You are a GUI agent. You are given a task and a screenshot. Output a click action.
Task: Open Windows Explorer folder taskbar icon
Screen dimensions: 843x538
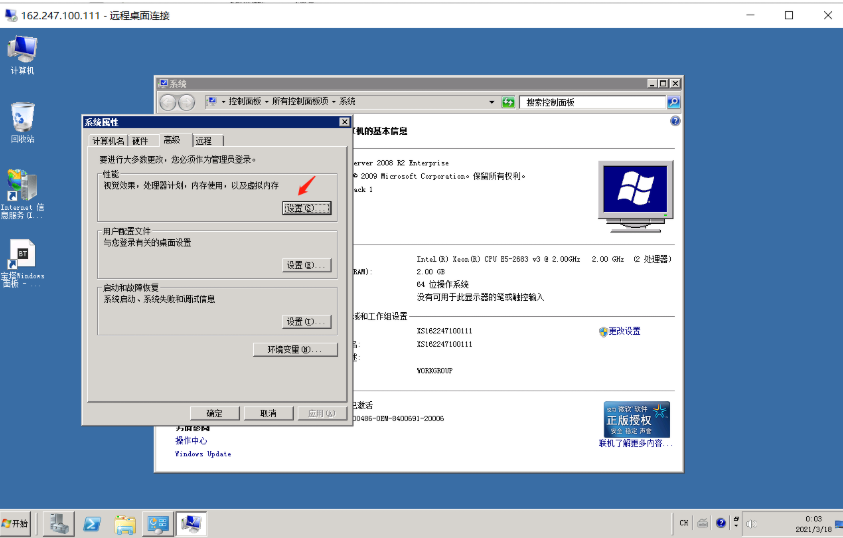[125, 525]
